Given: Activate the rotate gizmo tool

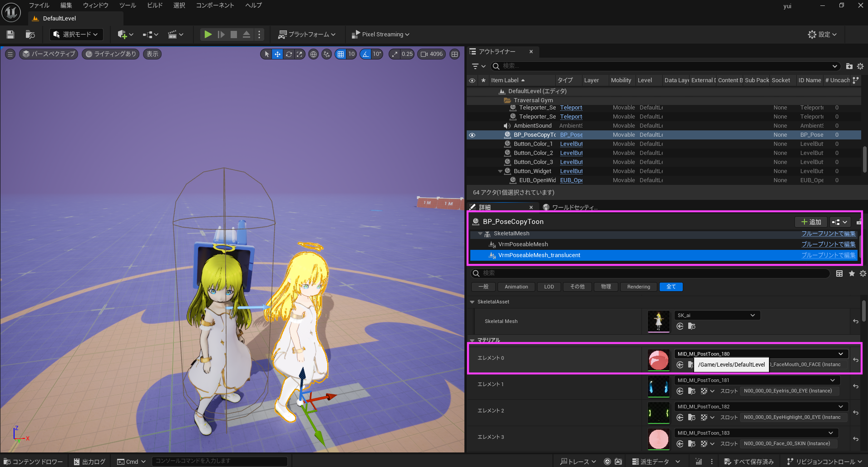Looking at the screenshot, I should pos(289,54).
